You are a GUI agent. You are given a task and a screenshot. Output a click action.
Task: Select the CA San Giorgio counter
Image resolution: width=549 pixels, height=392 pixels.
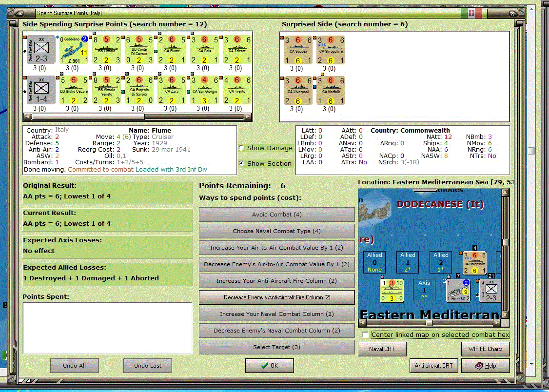click(204, 90)
